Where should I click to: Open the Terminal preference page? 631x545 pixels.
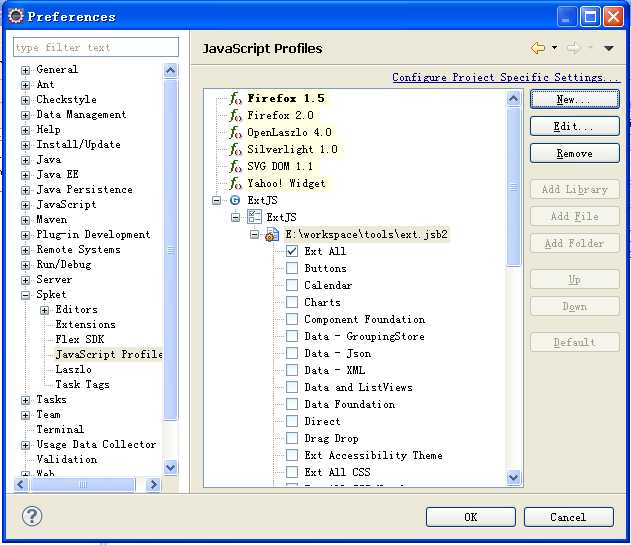60,429
